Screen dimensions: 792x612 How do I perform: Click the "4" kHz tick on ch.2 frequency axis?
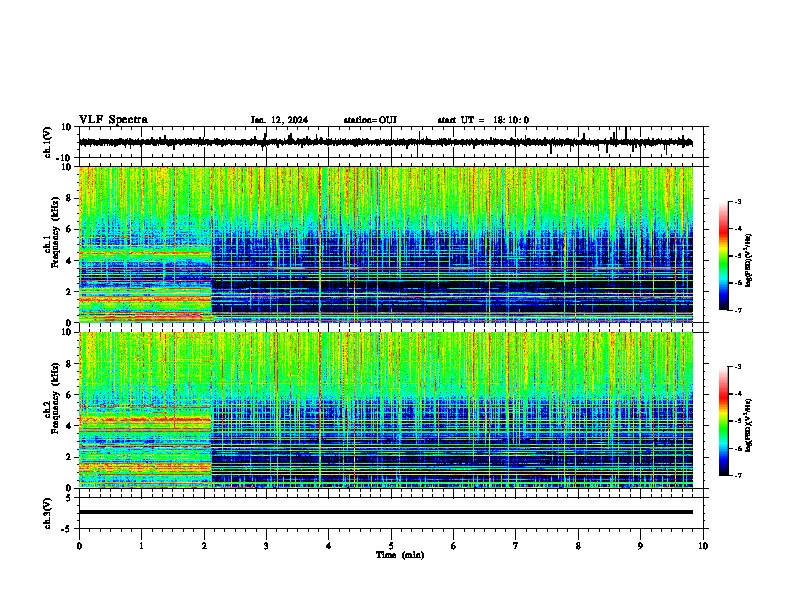69,426
